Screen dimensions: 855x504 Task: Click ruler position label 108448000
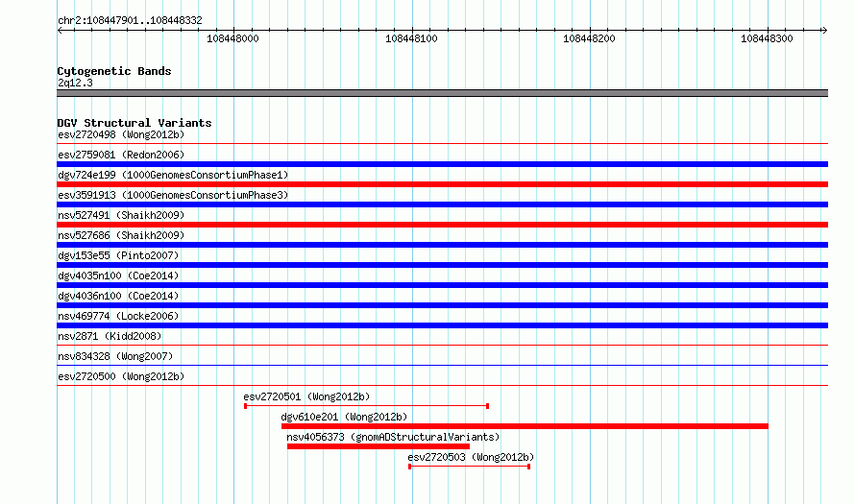coord(232,38)
